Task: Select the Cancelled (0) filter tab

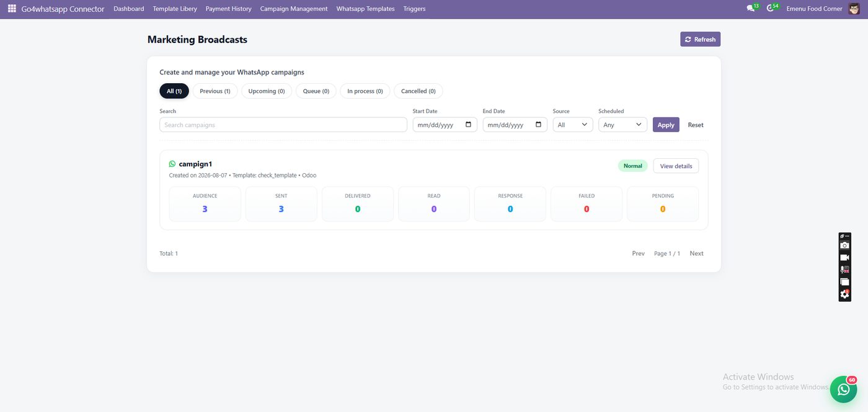Action: pyautogui.click(x=418, y=91)
